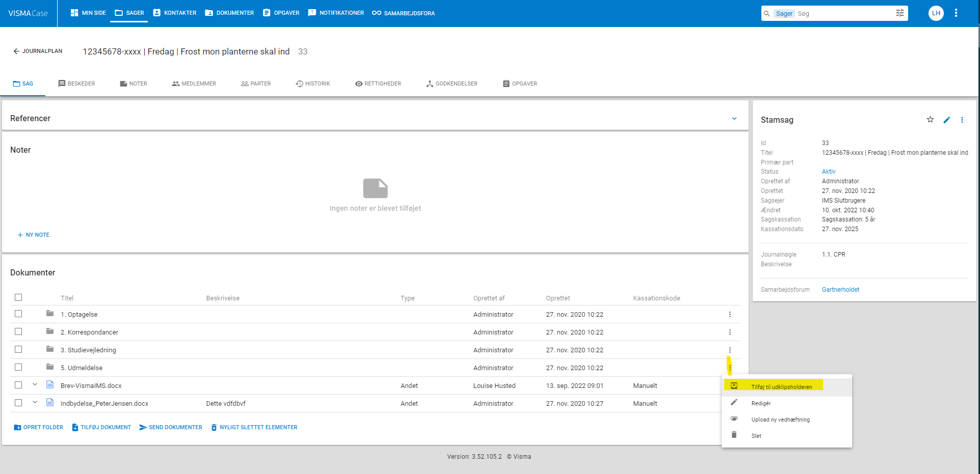Image resolution: width=980 pixels, height=474 pixels.
Task: Open Opgaver in top navigation bar
Action: click(281, 13)
